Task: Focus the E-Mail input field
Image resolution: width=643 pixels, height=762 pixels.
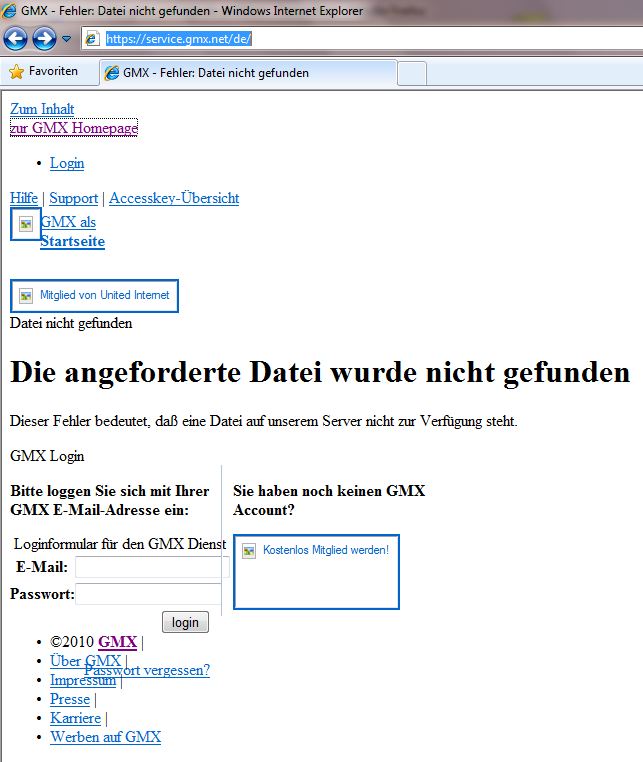Action: tap(152, 567)
